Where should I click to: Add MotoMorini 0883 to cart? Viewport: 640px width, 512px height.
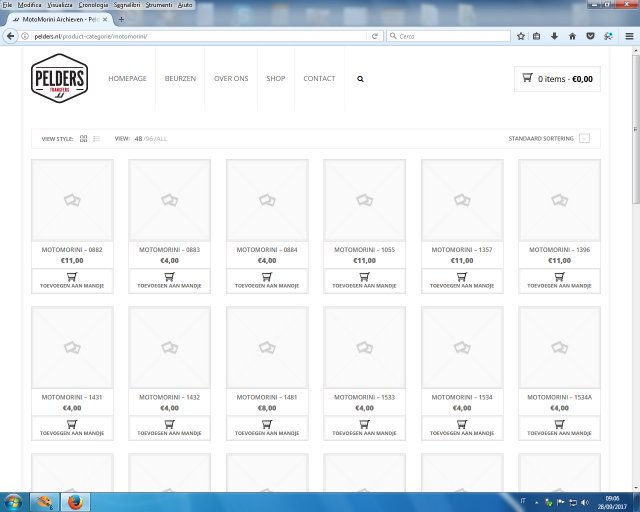click(x=169, y=280)
